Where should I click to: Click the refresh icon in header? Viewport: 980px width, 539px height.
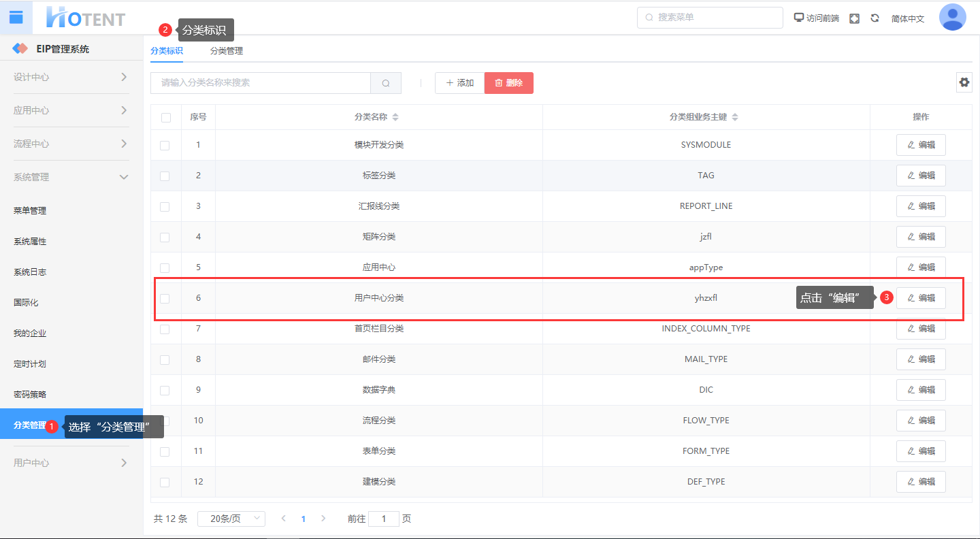pos(875,18)
